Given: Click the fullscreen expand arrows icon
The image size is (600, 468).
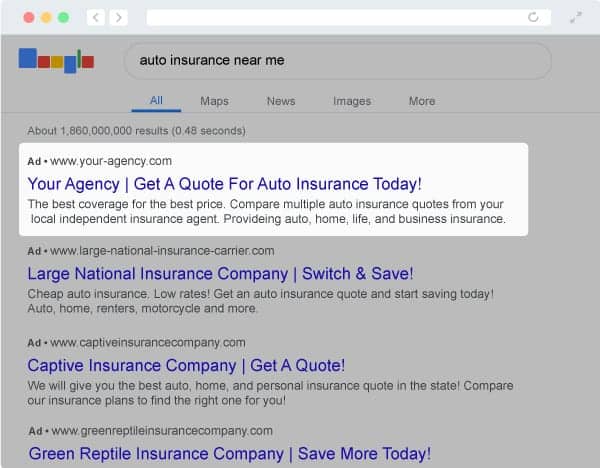Looking at the screenshot, I should (576, 17).
